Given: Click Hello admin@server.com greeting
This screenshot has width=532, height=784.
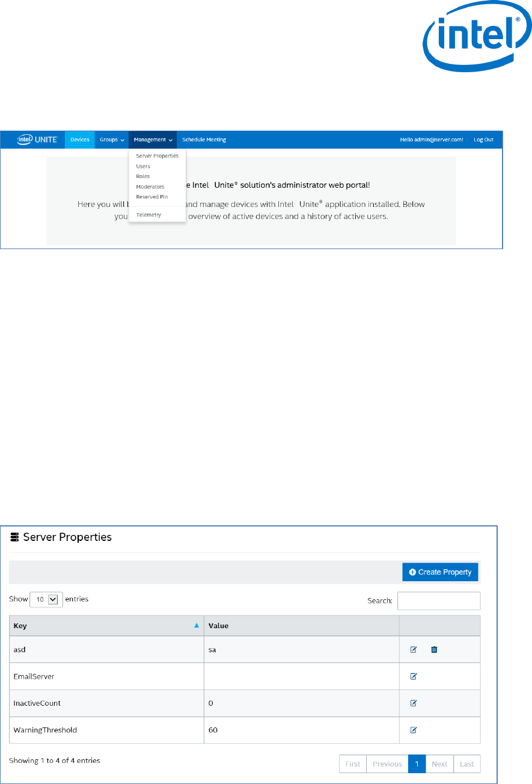Looking at the screenshot, I should 432,140.
